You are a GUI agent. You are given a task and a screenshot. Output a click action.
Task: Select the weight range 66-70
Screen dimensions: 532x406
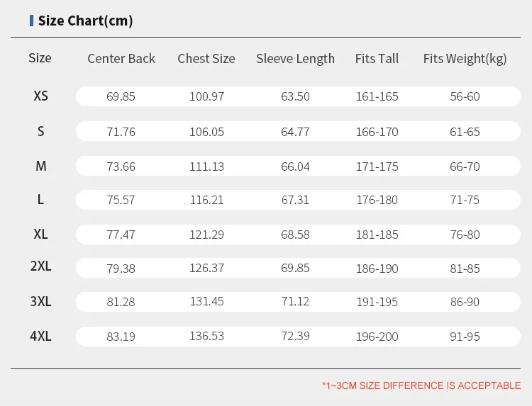(465, 167)
